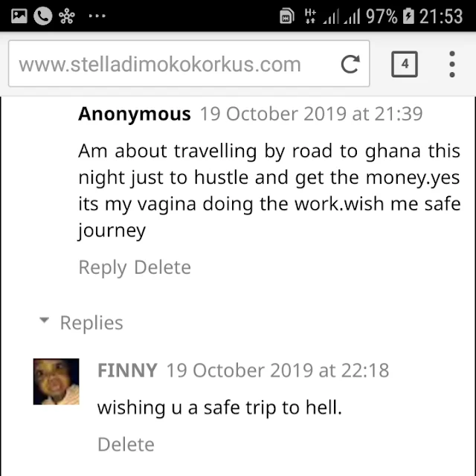Open the browser three-dot overflow menu
The image size is (476, 476).
point(451,64)
